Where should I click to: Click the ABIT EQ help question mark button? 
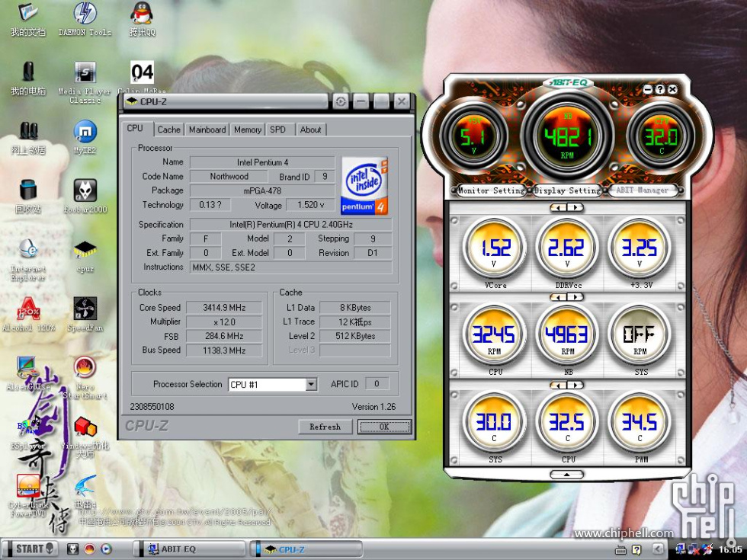point(660,89)
